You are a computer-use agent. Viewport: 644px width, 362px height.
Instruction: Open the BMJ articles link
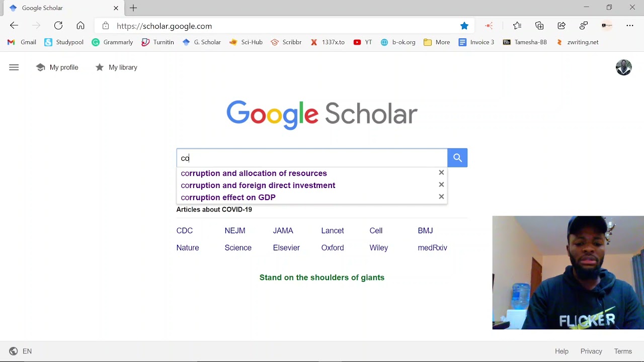(x=425, y=230)
